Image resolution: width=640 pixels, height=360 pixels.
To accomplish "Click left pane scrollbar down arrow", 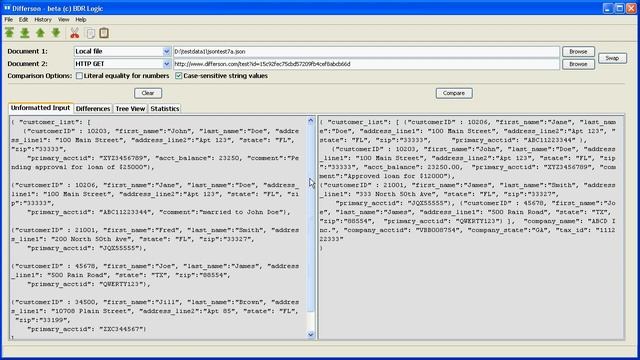I will [x=311, y=335].
